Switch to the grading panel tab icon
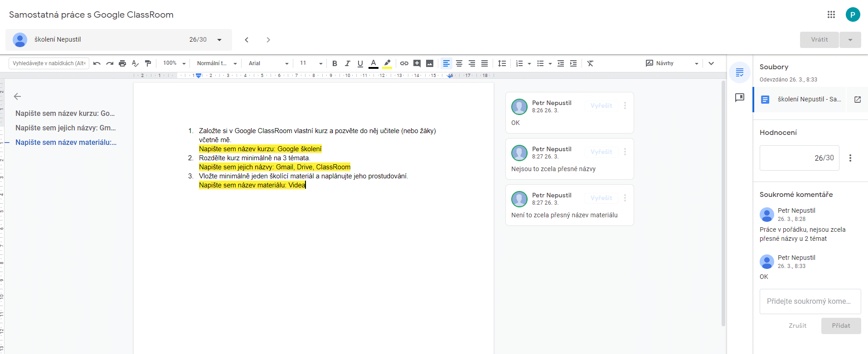 point(740,72)
